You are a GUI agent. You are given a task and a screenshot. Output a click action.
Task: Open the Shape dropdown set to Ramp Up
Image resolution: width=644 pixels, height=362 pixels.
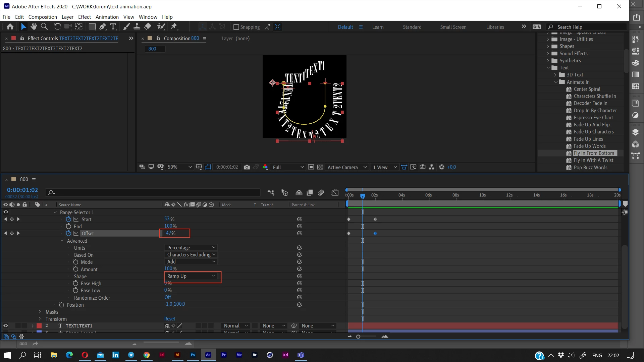click(191, 276)
